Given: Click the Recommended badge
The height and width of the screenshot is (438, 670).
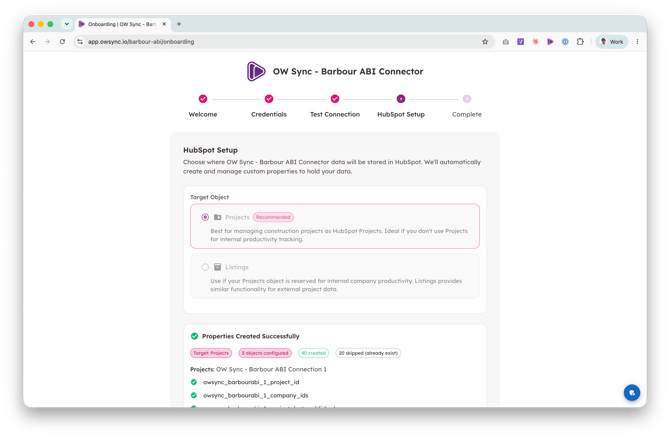Looking at the screenshot, I should [x=273, y=218].
